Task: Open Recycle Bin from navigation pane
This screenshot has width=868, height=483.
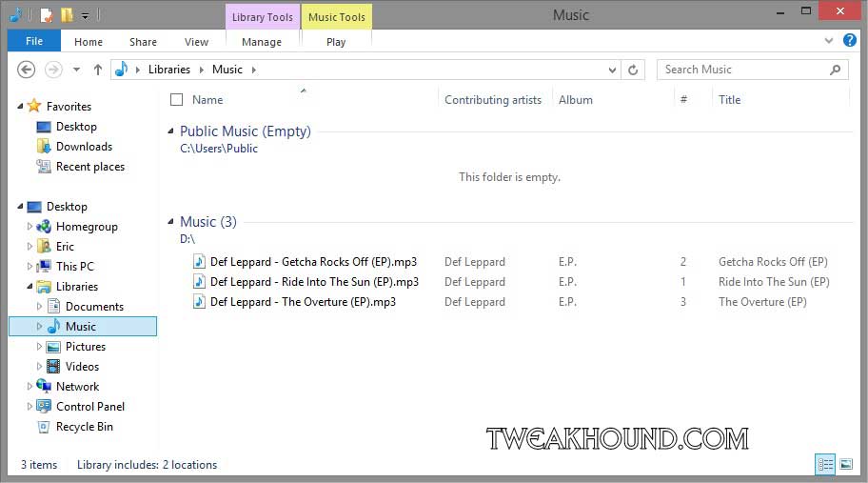Action: 84,427
